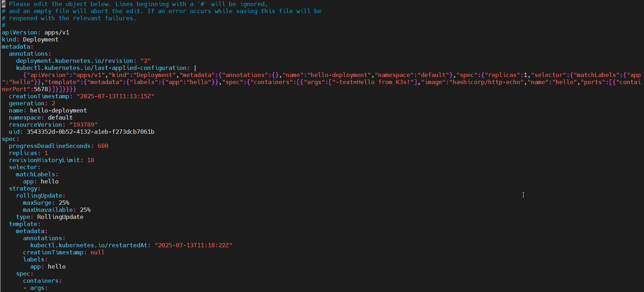The width and height of the screenshot is (644, 292).
Task: Place cursor on kind Deployment value
Action: (41, 39)
